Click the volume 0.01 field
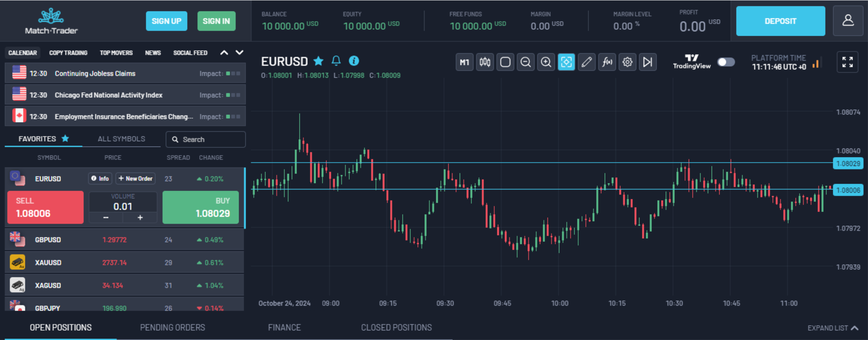This screenshot has height=340, width=868. pyautogui.click(x=123, y=206)
